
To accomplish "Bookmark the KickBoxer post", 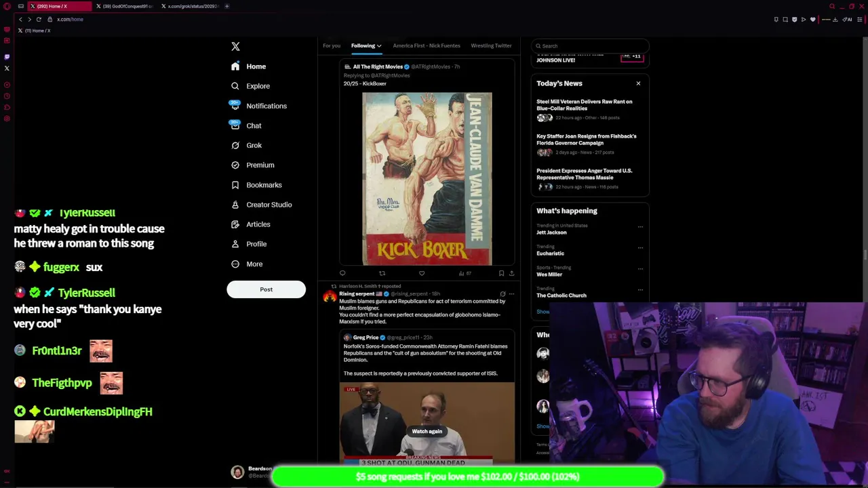I will click(x=501, y=273).
